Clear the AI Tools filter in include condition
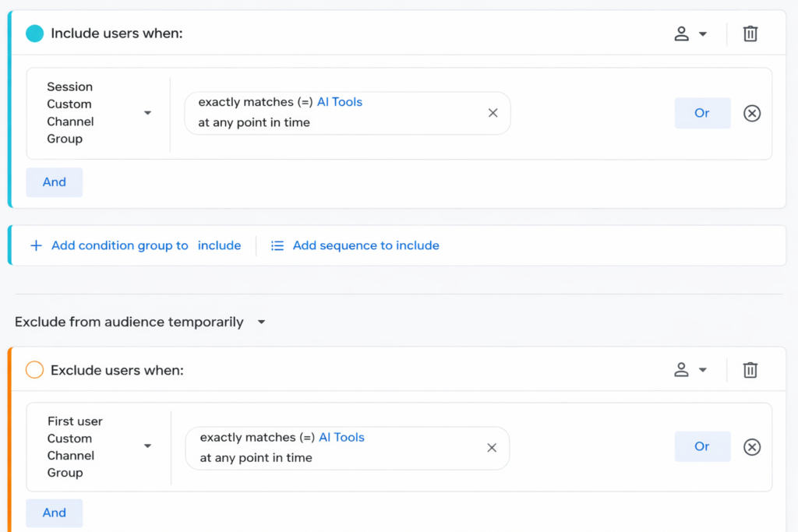The height and width of the screenshot is (532, 798). (x=493, y=113)
